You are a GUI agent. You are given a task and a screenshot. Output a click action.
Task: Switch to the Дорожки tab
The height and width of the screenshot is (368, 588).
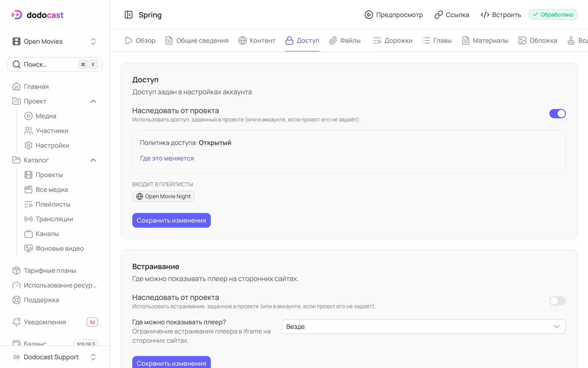(x=392, y=40)
